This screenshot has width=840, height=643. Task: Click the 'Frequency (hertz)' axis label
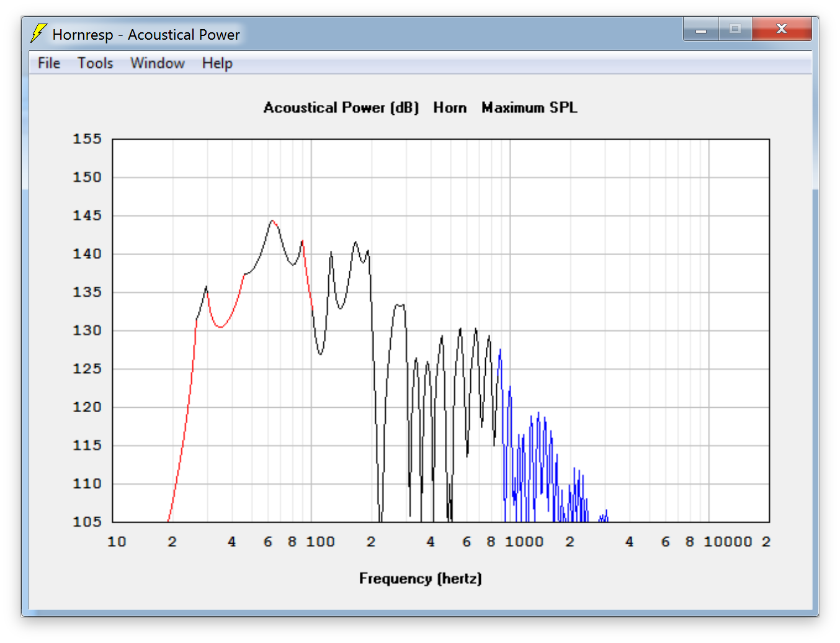coord(420,578)
